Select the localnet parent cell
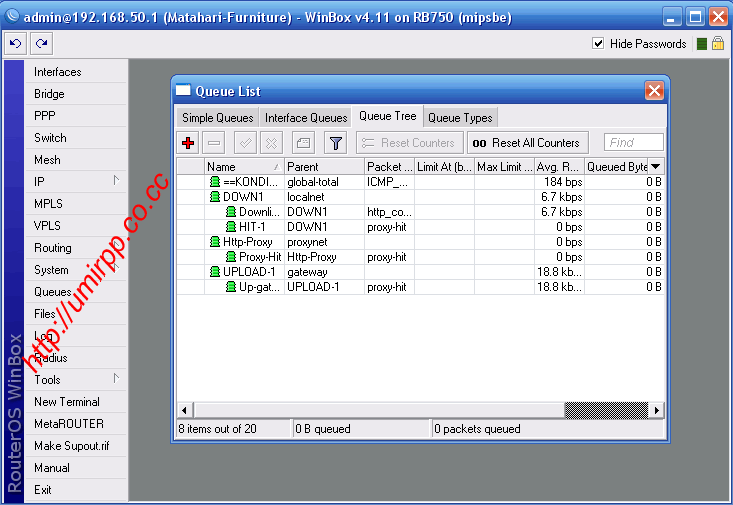The image size is (733, 505). (x=324, y=196)
